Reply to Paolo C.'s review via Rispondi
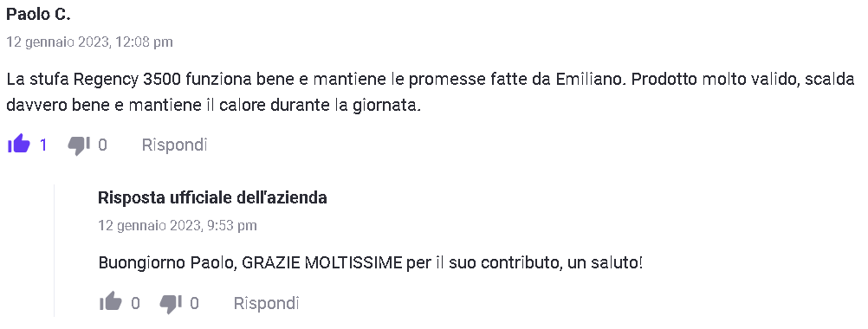 [x=174, y=145]
